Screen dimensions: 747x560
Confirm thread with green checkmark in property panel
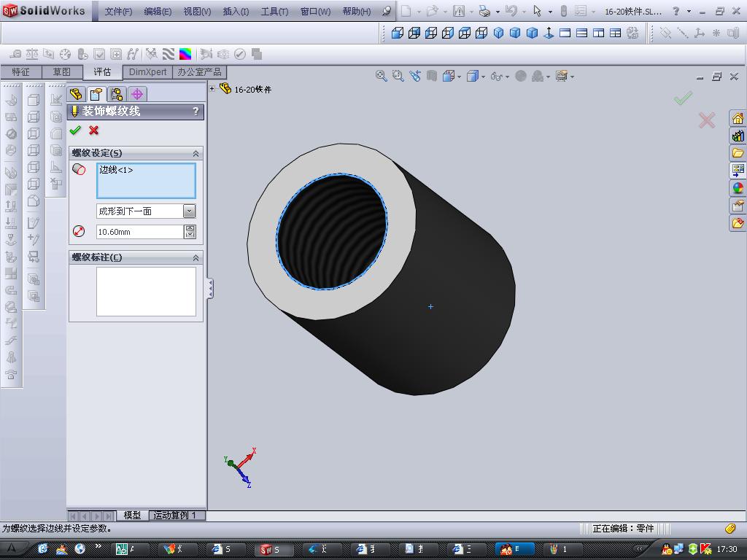[x=75, y=131]
